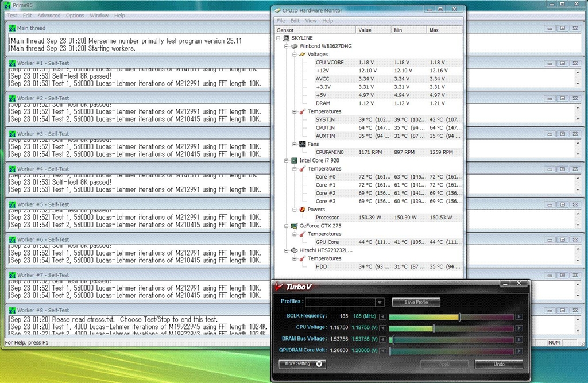
Task: Click the Undo button in TurboV
Action: [x=498, y=364]
